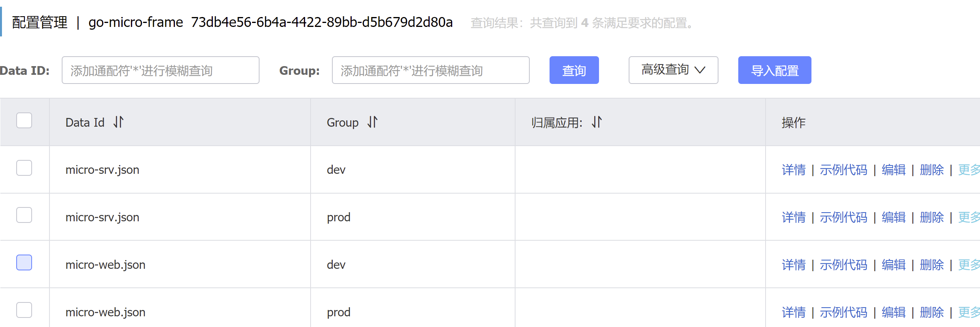Click the go-micro-frame namespace name
The height and width of the screenshot is (327, 980).
click(x=136, y=22)
